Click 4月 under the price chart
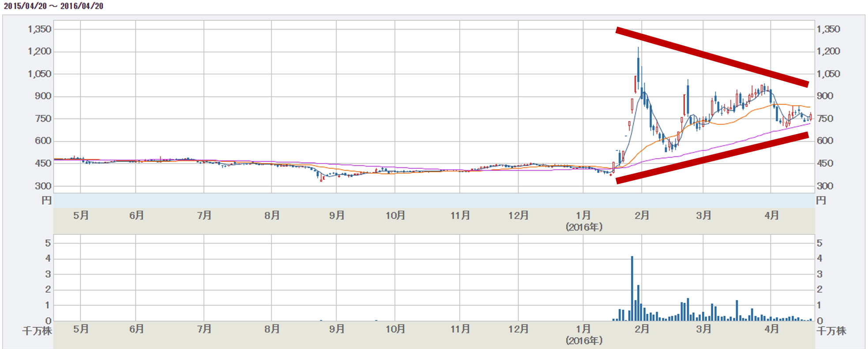The height and width of the screenshot is (349, 868). coord(771,215)
